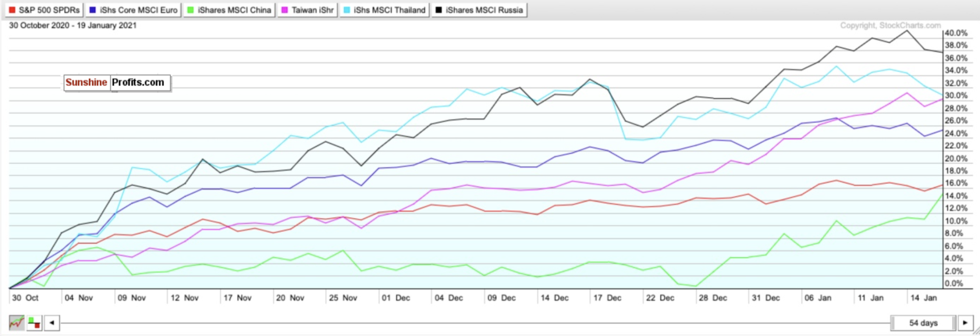The image size is (980, 336).
Task: Click the 0.0% axis label
Action: pyautogui.click(x=954, y=283)
